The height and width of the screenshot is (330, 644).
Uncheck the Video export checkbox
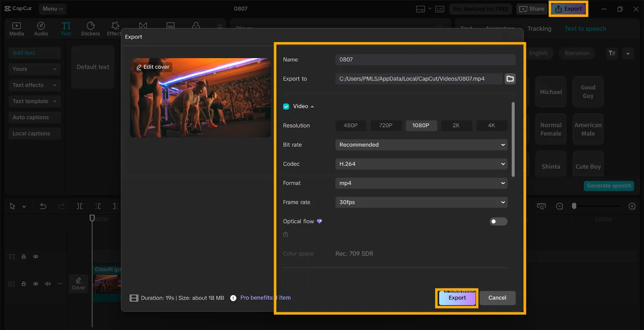coord(286,106)
